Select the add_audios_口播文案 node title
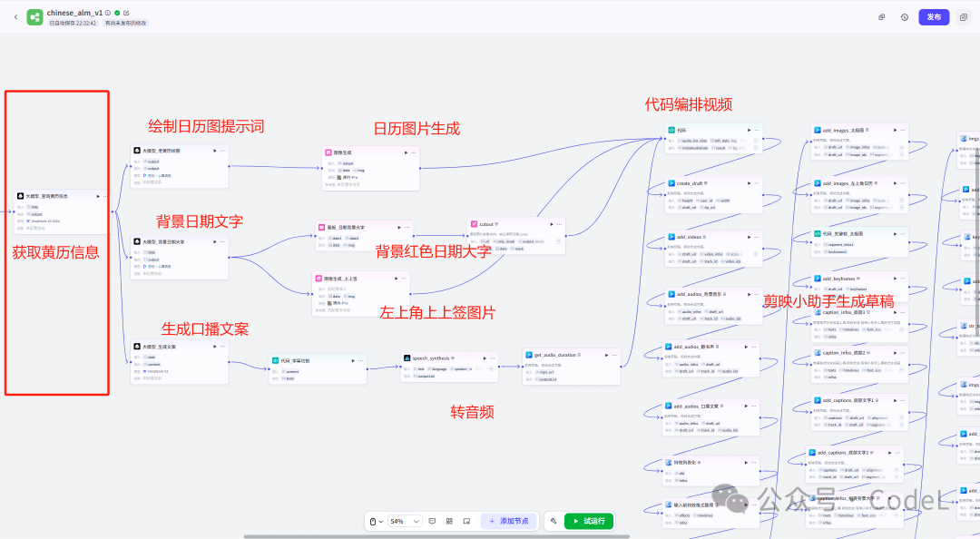The height and width of the screenshot is (539, 980). [696, 407]
